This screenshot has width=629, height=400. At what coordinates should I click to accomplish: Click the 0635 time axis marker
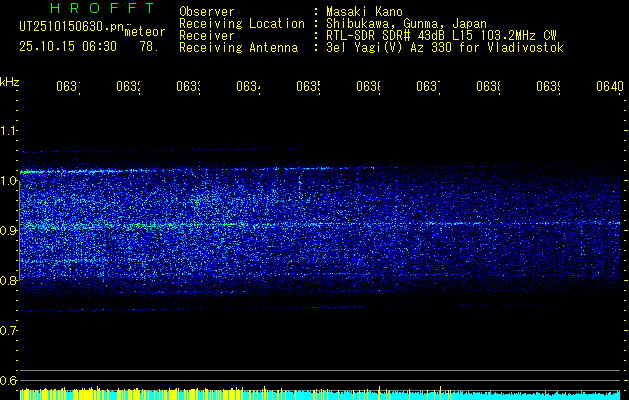(308, 86)
